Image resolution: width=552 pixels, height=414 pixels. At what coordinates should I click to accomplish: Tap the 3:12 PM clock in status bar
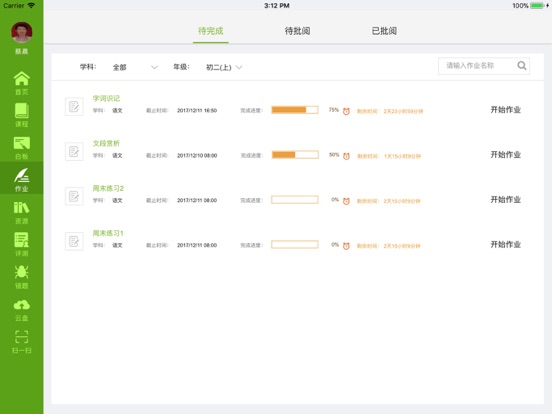pyautogui.click(x=277, y=6)
